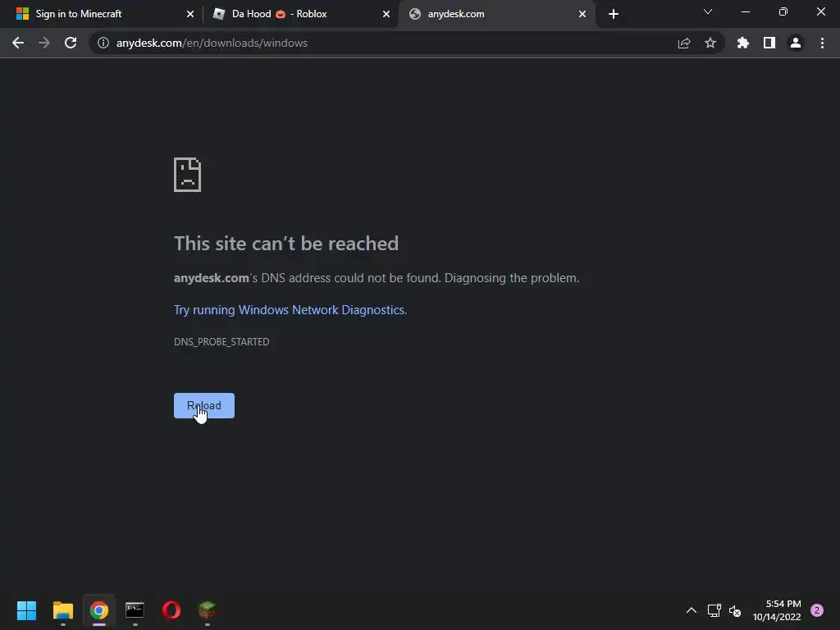Open the clock showing 5:54 PM

coord(777,610)
